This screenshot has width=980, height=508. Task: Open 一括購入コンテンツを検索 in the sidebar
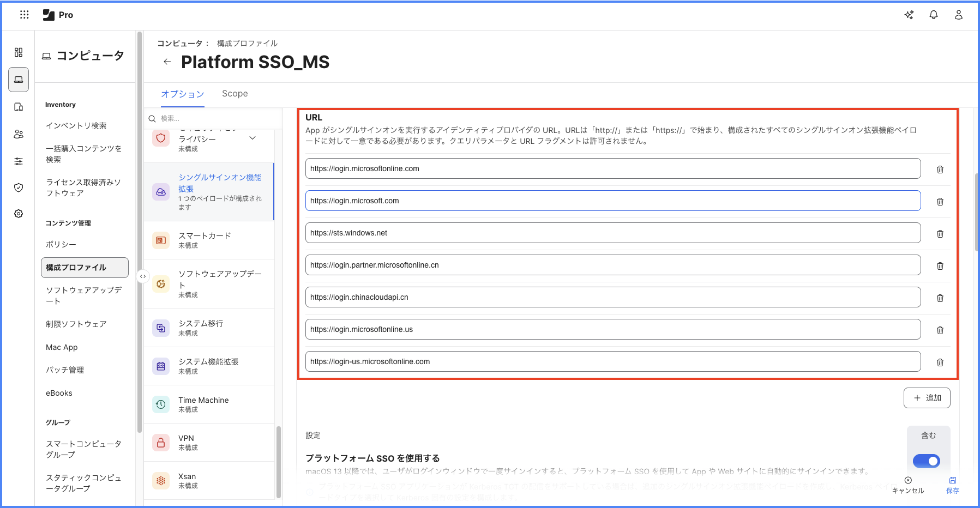coord(84,154)
